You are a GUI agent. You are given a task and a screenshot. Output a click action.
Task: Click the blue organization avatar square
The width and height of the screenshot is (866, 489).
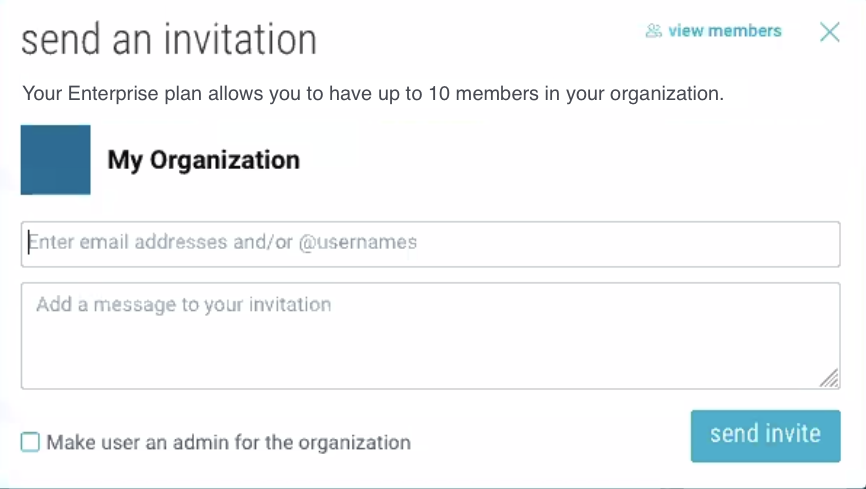point(56,160)
